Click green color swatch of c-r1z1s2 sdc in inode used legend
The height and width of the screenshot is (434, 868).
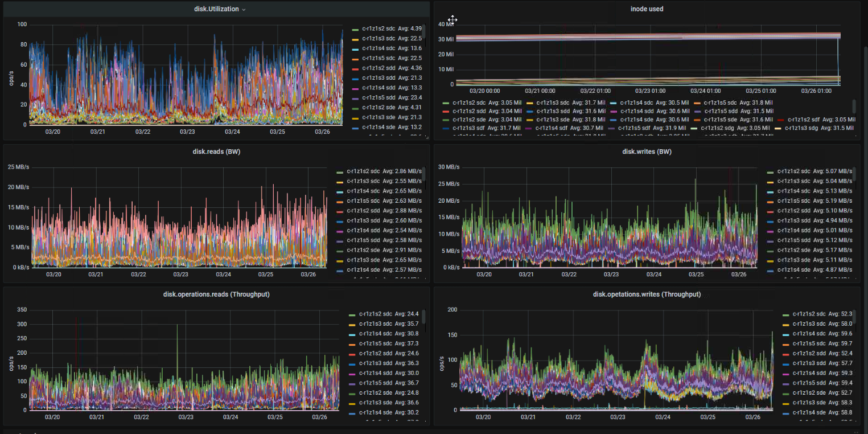tap(446, 103)
